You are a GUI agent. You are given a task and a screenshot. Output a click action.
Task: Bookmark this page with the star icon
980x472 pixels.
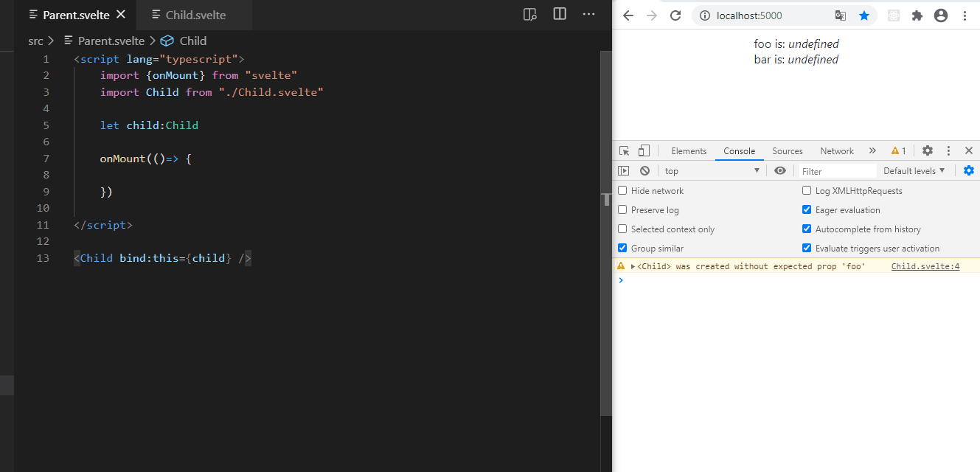[x=864, y=15]
